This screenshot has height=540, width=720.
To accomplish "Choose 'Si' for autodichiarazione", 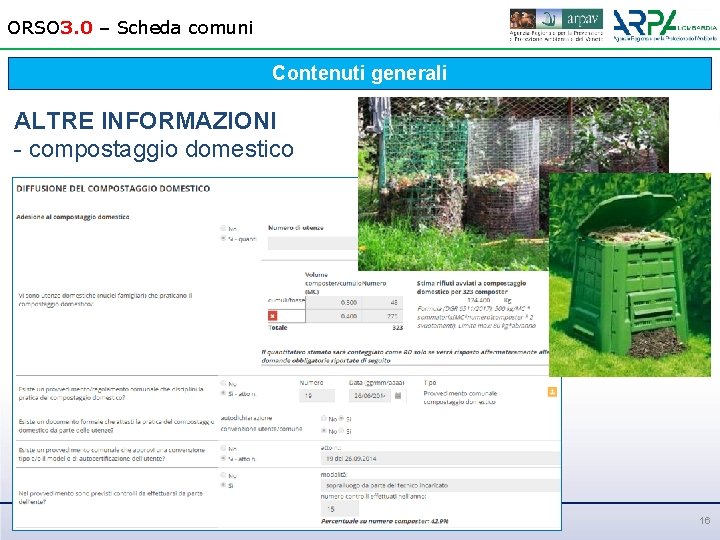I will [x=342, y=418].
